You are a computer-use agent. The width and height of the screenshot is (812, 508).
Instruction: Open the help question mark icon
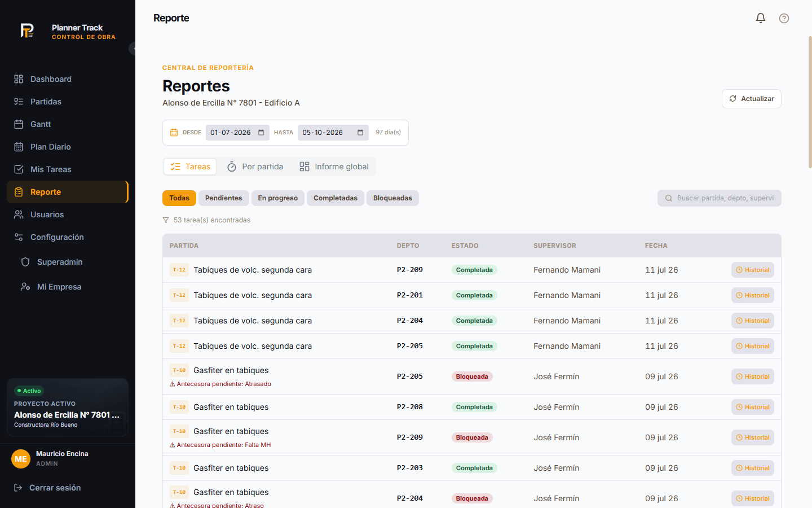[784, 18]
